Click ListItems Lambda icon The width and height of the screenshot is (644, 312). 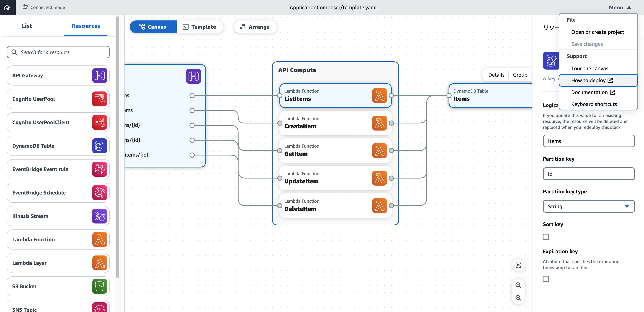pos(379,96)
